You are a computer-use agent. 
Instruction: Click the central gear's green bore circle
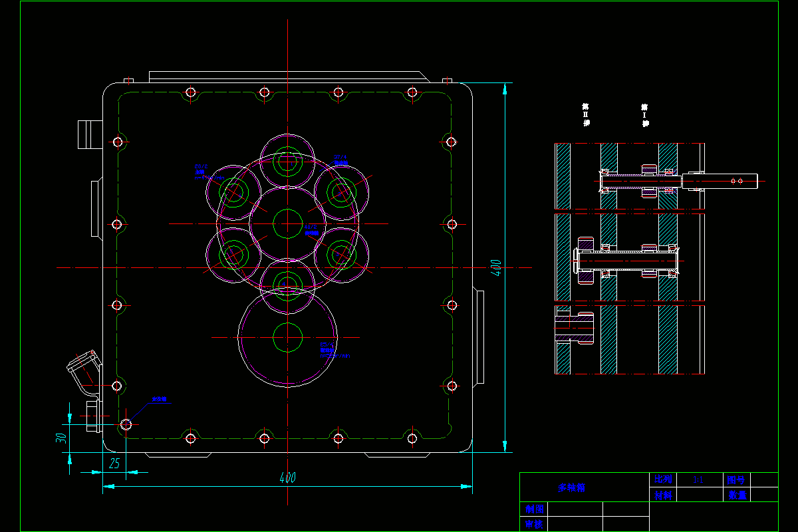[287, 223]
